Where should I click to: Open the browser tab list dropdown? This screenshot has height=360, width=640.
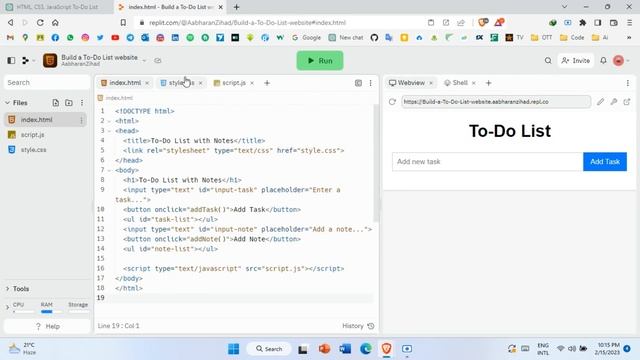click(x=564, y=7)
